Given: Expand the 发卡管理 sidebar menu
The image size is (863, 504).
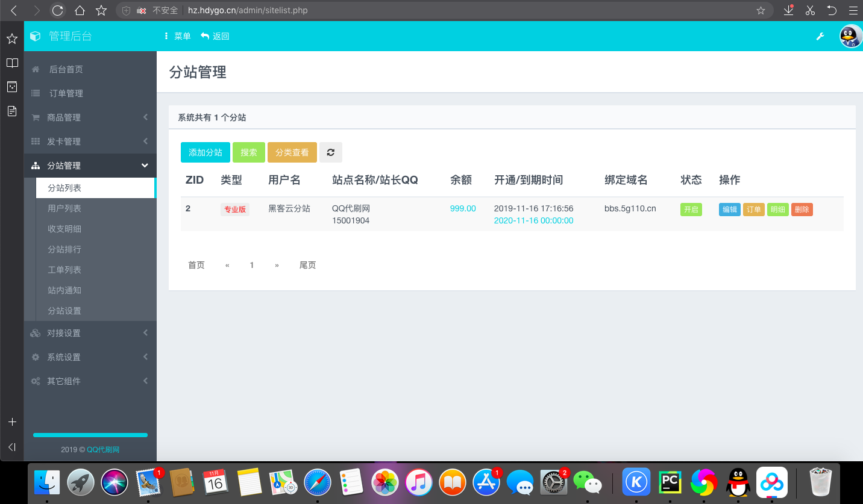Looking at the screenshot, I should (x=90, y=142).
